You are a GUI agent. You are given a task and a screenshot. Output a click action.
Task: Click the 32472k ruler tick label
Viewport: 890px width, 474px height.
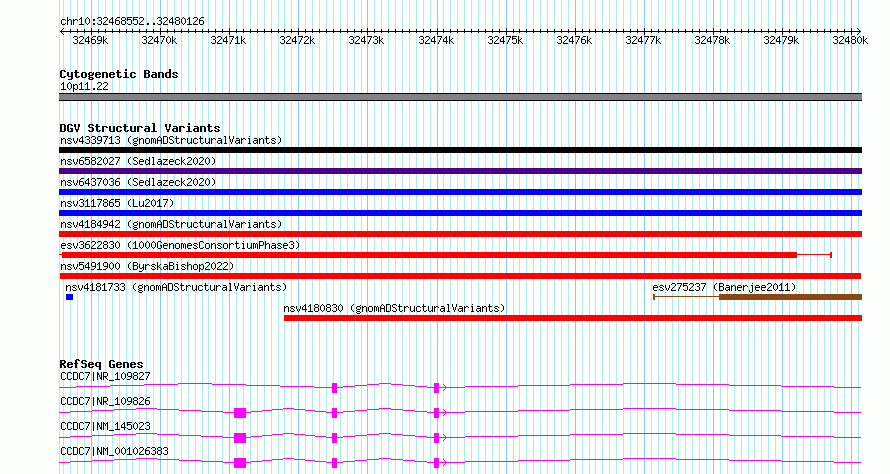(x=297, y=40)
